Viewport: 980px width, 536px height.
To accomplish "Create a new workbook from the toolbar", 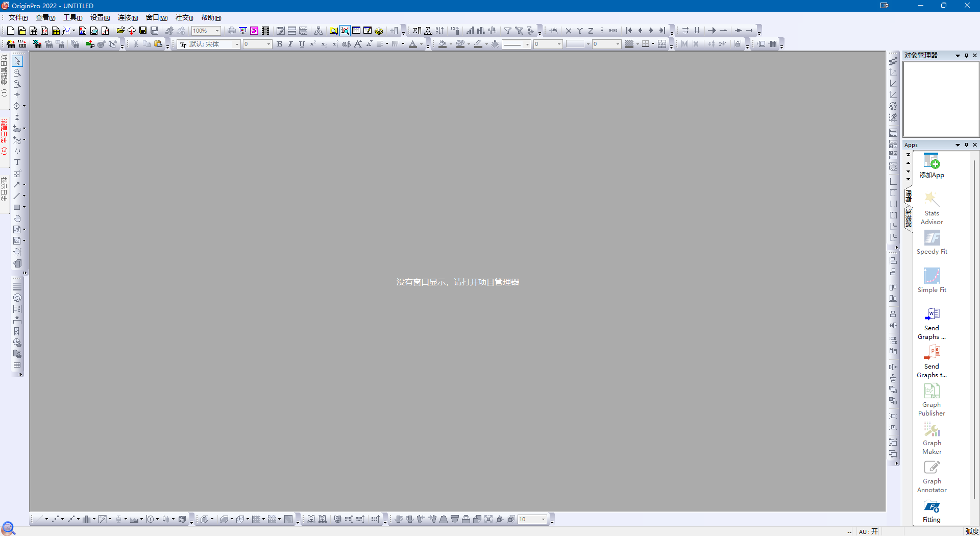I will click(x=34, y=31).
